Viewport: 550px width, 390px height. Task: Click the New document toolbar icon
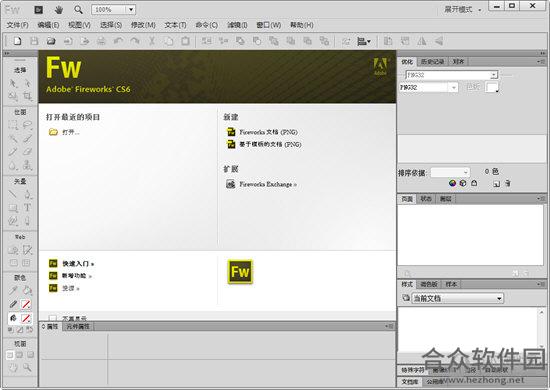17,41
